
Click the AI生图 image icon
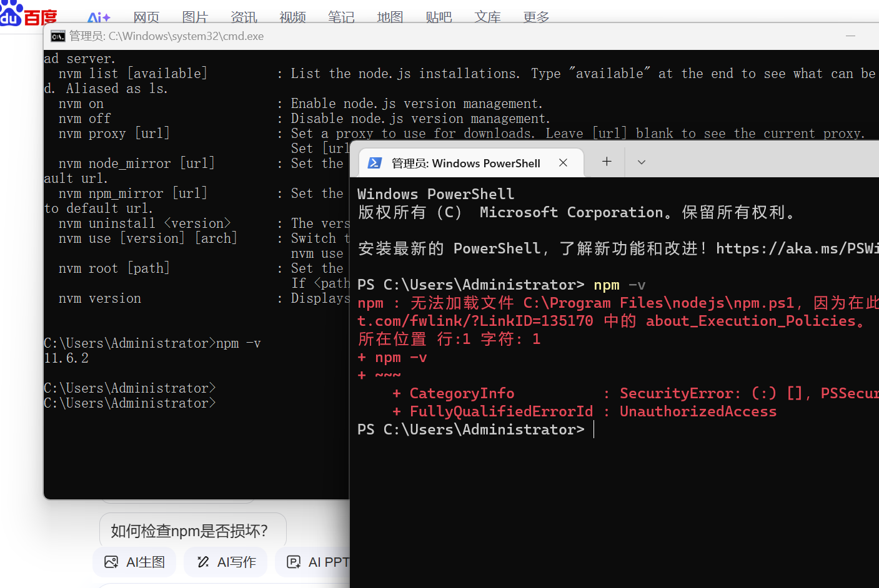(x=111, y=562)
